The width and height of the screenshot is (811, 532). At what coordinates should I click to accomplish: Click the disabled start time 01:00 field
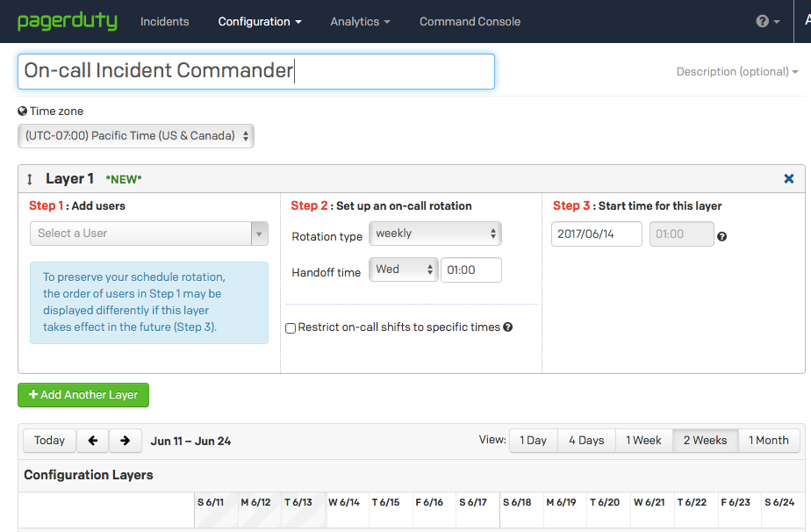click(682, 234)
